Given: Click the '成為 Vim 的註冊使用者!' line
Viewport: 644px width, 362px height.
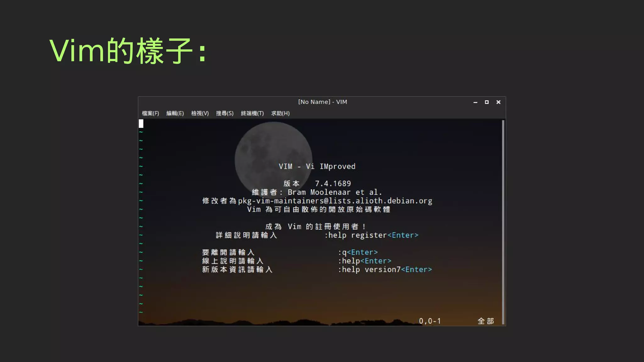Looking at the screenshot, I should point(316,227).
